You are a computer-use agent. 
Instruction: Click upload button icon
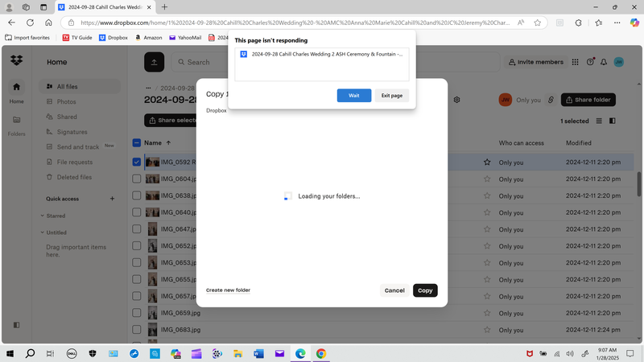coord(154,62)
